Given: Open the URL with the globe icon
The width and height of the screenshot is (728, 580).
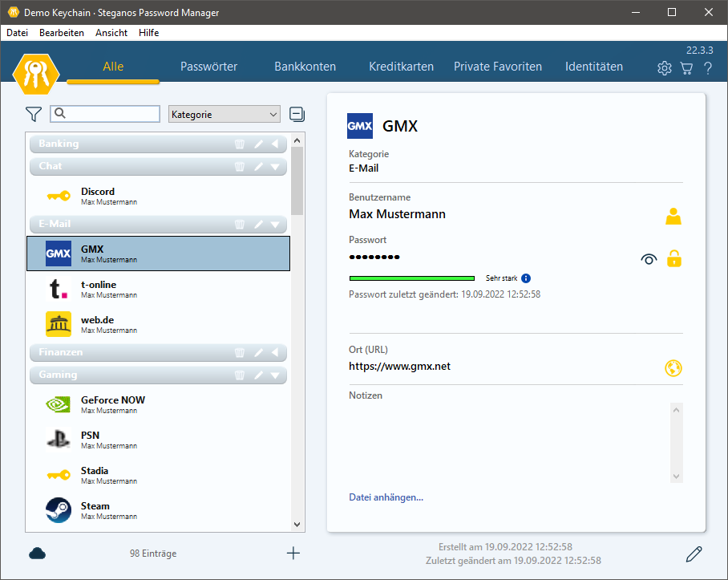Looking at the screenshot, I should click(x=673, y=368).
